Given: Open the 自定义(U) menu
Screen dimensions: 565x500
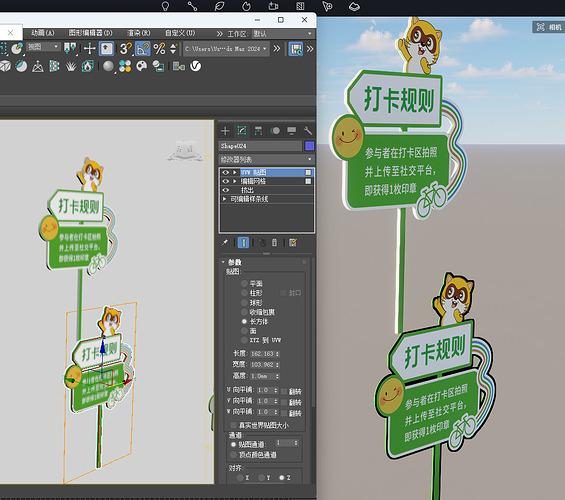Looking at the screenshot, I should point(180,33).
